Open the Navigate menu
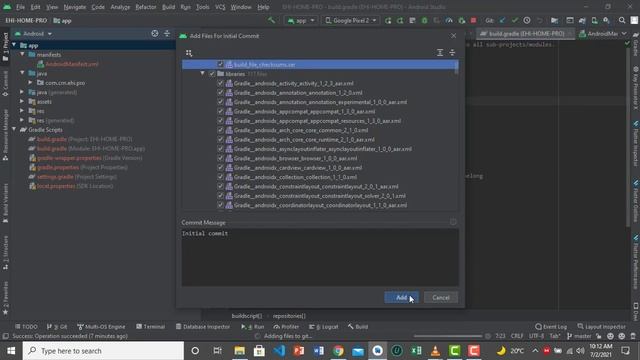Image resolution: width=640 pixels, height=360 pixels. (x=75, y=7)
